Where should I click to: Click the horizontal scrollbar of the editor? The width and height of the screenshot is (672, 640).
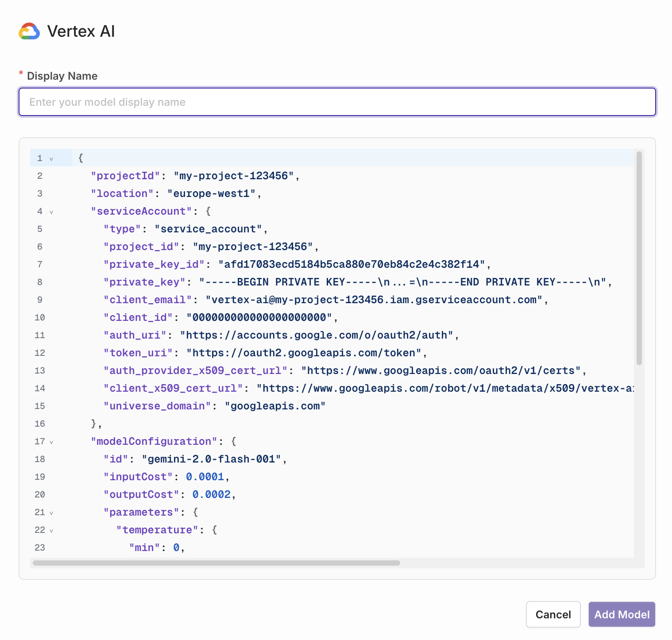pos(216,563)
